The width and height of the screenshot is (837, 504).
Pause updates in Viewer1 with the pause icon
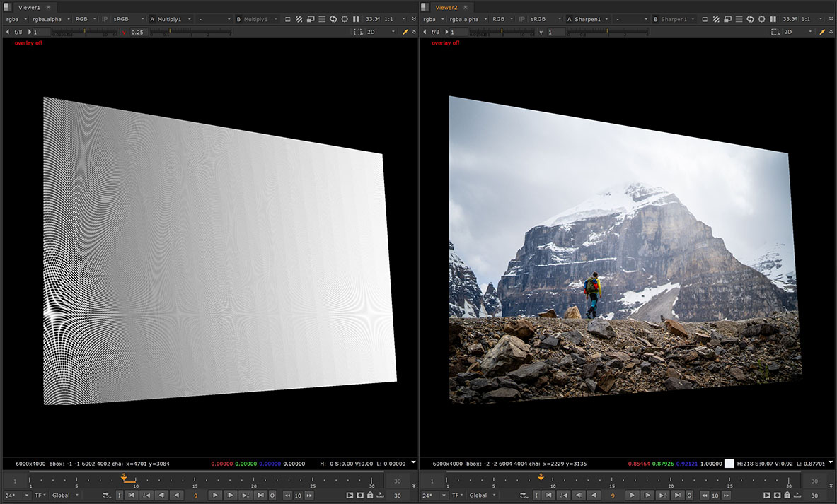(355, 19)
